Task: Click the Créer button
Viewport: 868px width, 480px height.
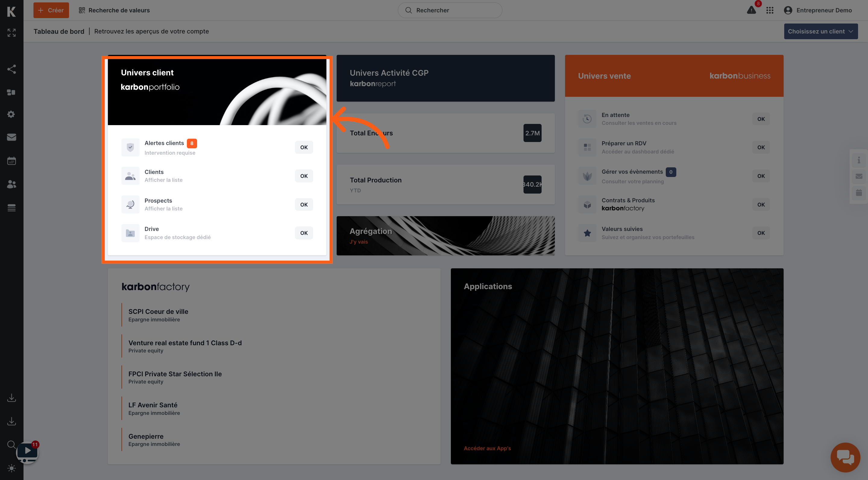Action: (51, 11)
